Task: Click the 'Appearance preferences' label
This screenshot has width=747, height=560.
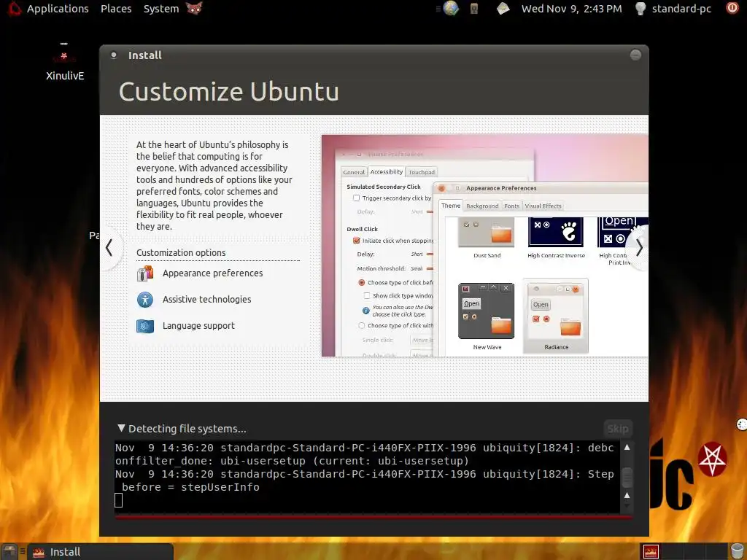Action: pyautogui.click(x=212, y=273)
